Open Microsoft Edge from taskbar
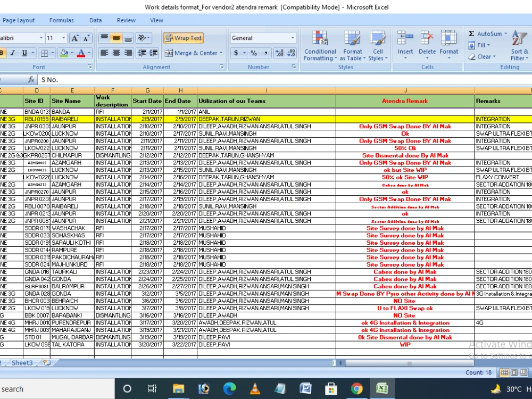Screen dimensions: 532x399 [229, 389]
